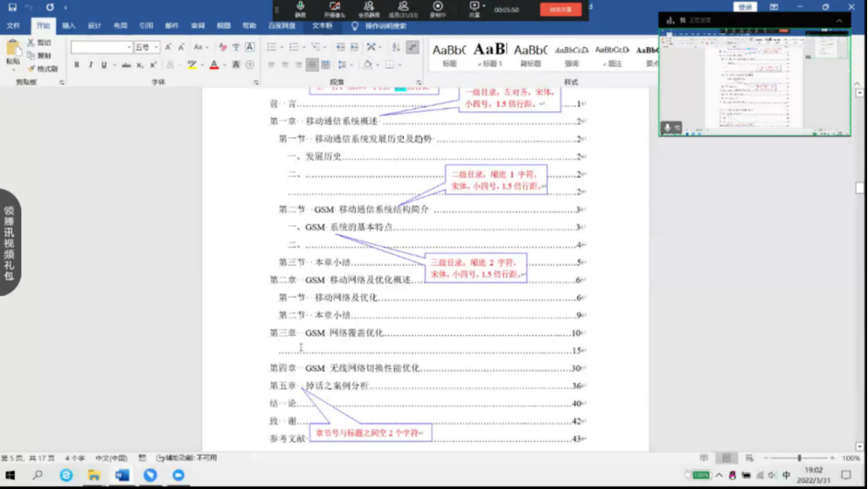Click the zoom slider in the status bar
The height and width of the screenshot is (489, 868).
coord(799,458)
